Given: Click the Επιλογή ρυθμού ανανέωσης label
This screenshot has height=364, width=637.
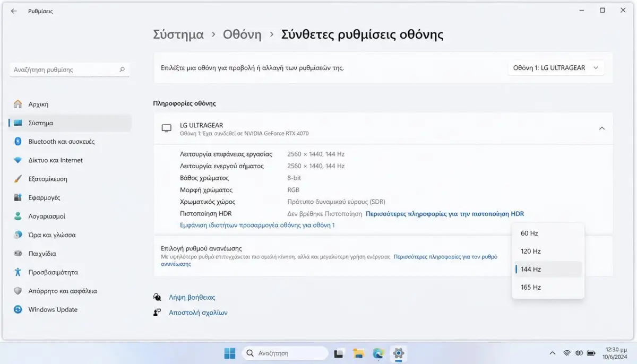Looking at the screenshot, I should point(201,248).
